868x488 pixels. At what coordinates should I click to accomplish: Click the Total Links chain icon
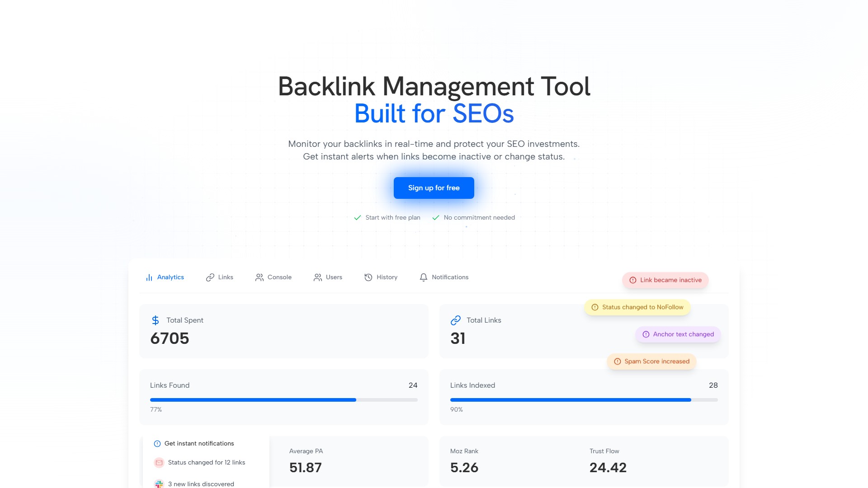(455, 320)
